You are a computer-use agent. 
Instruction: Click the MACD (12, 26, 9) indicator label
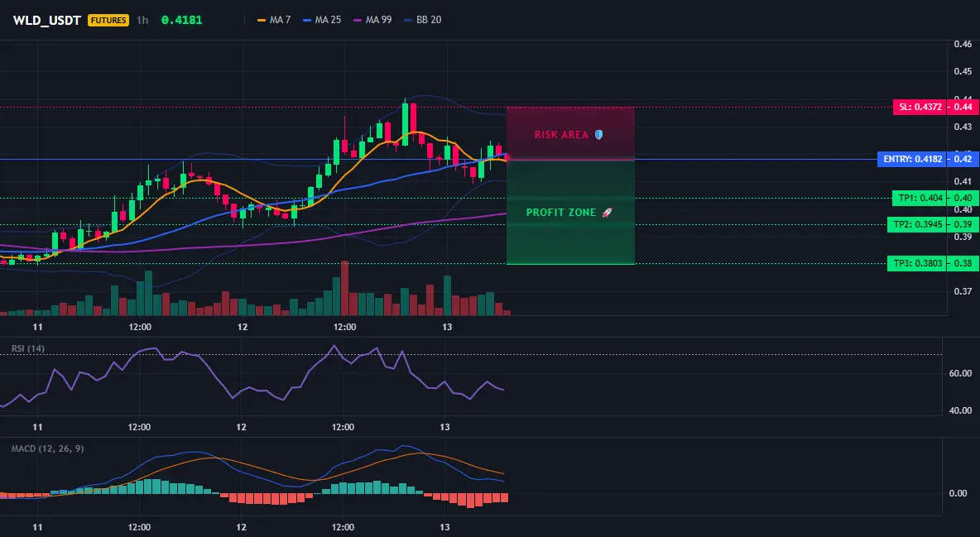(47, 448)
